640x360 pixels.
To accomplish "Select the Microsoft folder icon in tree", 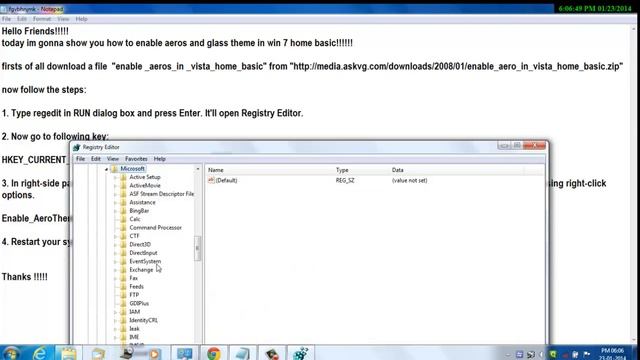I will (114, 169).
